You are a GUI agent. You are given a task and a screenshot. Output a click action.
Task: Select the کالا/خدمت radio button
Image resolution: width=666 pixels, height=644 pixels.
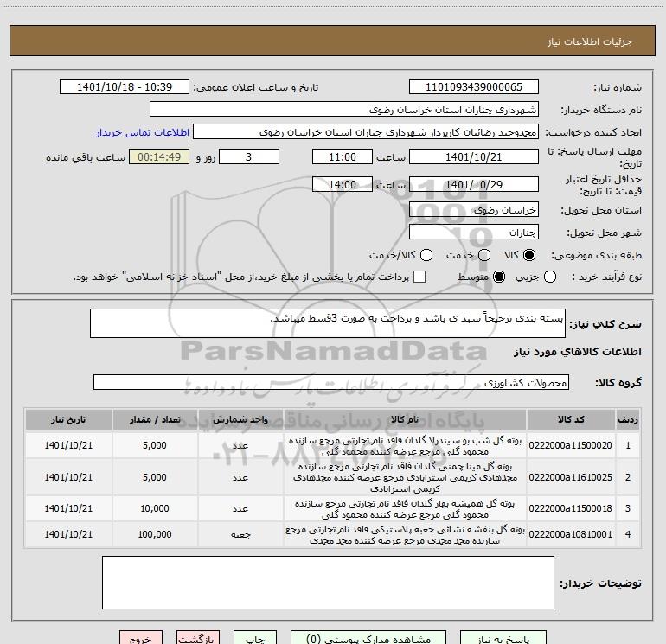(x=426, y=255)
